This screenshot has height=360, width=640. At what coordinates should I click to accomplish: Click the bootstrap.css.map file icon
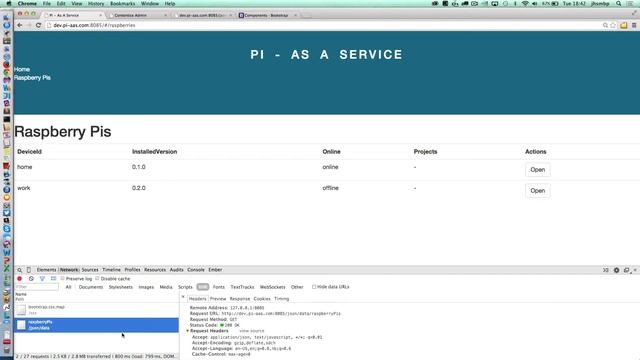[x=21, y=310]
